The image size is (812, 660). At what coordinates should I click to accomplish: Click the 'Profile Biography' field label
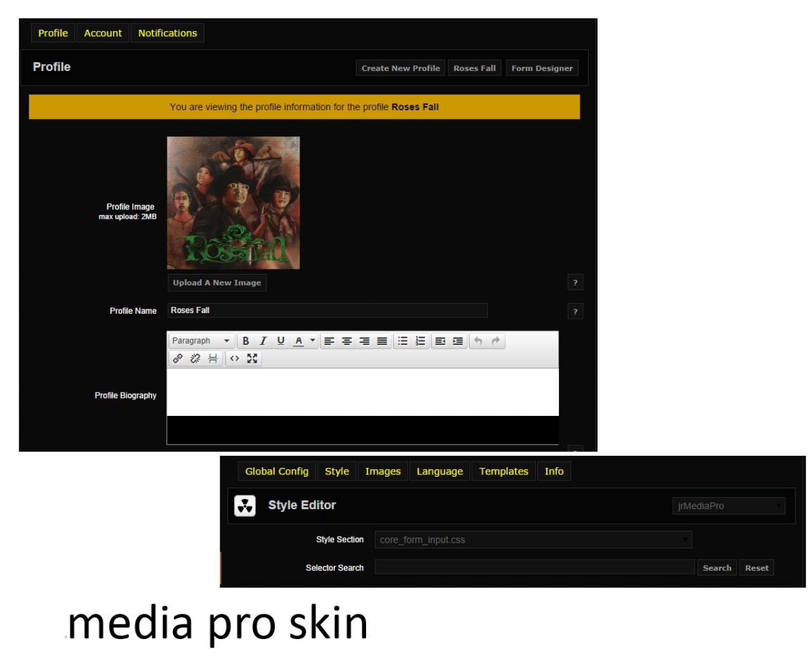[x=126, y=396]
